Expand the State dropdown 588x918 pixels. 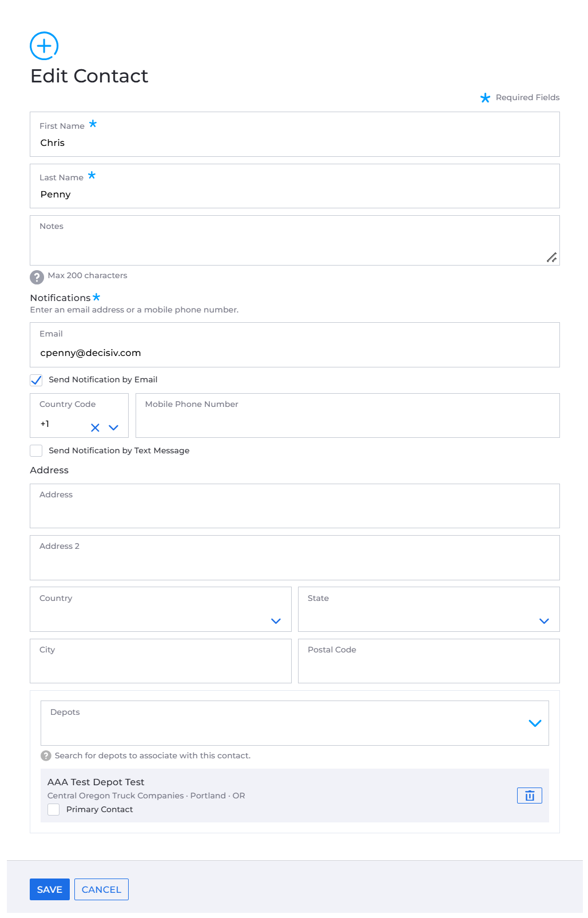(544, 621)
